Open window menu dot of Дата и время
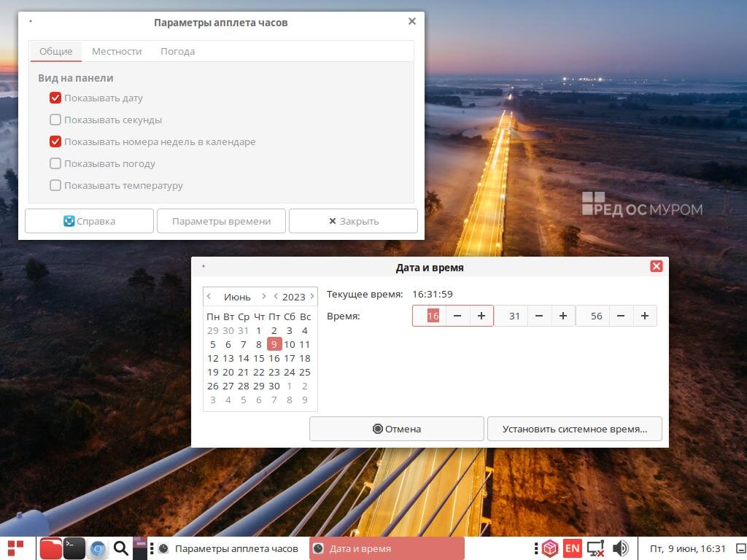The width and height of the screenshot is (747, 560). click(x=204, y=266)
